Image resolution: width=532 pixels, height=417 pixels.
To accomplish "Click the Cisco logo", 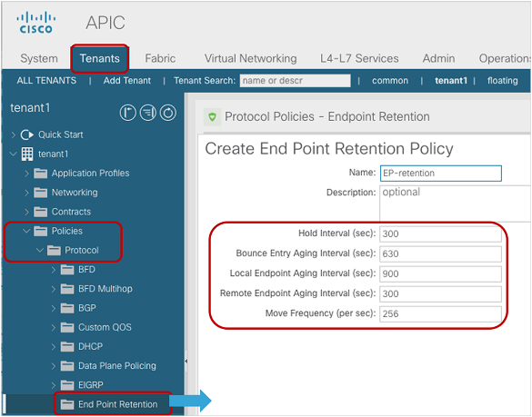I will point(36,23).
